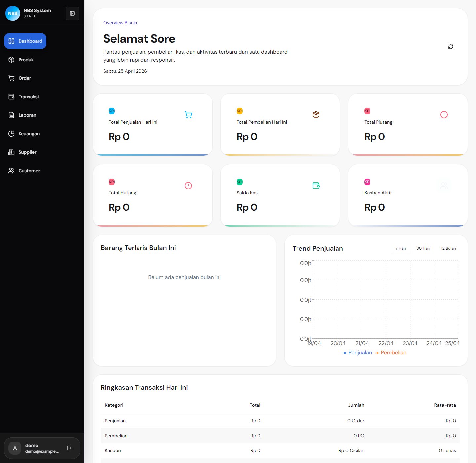Open the Produk menu item
The image size is (476, 463).
(21, 60)
